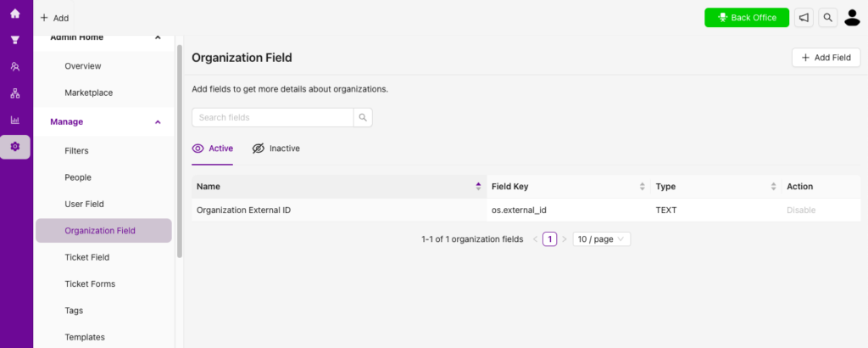Open the people icon in purple sidebar

(x=15, y=66)
